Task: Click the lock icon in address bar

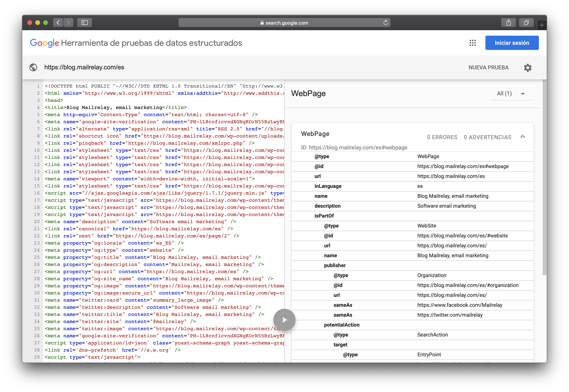Action: point(262,23)
